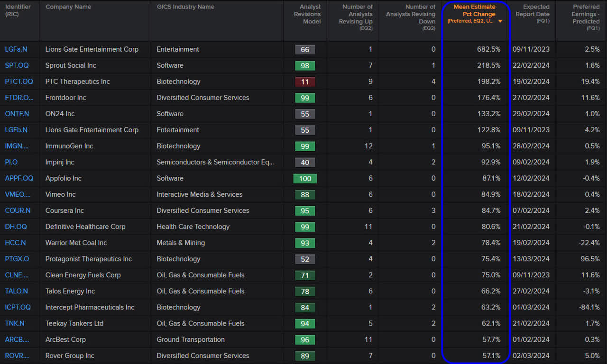Screen dimensions: 607x364
Task: Click the TNK.N Teekay Tankers link
Action: [x=15, y=324]
